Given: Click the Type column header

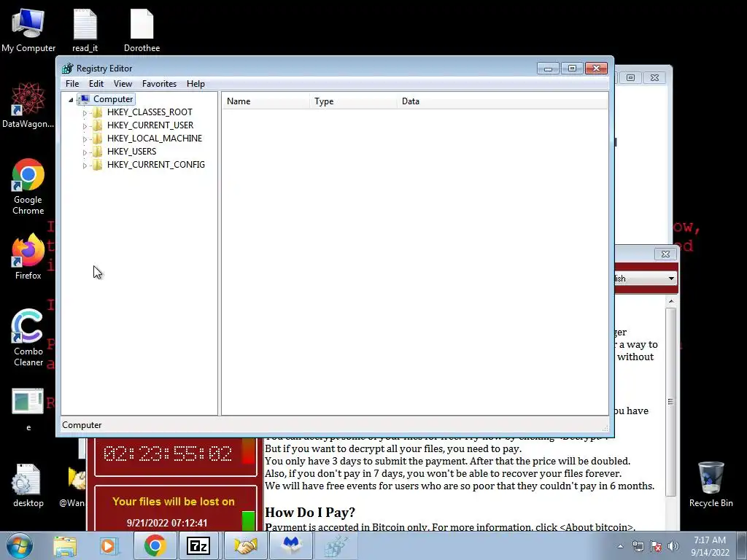Looking at the screenshot, I should 353,101.
